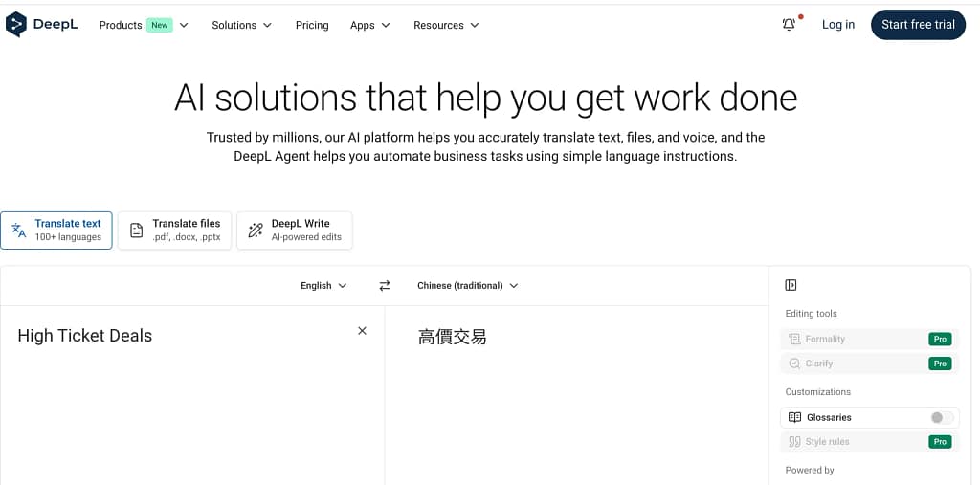The width and height of the screenshot is (980, 485).
Task: Clear the source text with X
Action: (362, 331)
